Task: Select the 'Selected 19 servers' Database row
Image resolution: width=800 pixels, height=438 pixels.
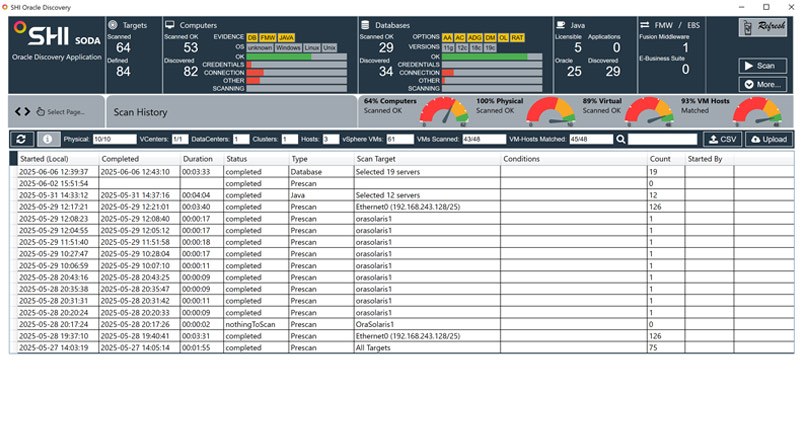Action: click(x=402, y=172)
